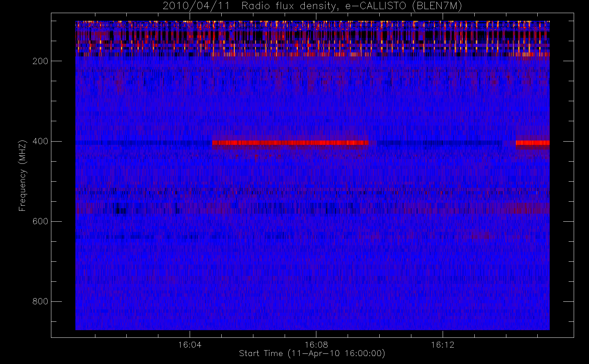Click the 'Start Time (11-Apr-10 16:00:00)' axis label
Viewport: 589px width, 364px height.
coord(312,353)
